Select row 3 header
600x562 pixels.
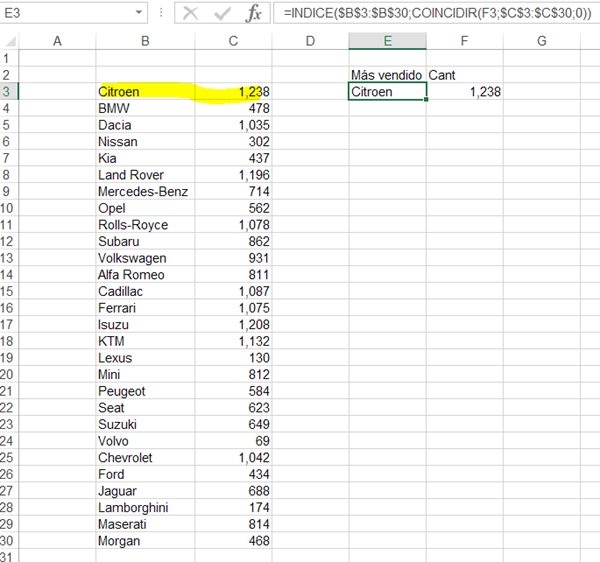coord(8,91)
